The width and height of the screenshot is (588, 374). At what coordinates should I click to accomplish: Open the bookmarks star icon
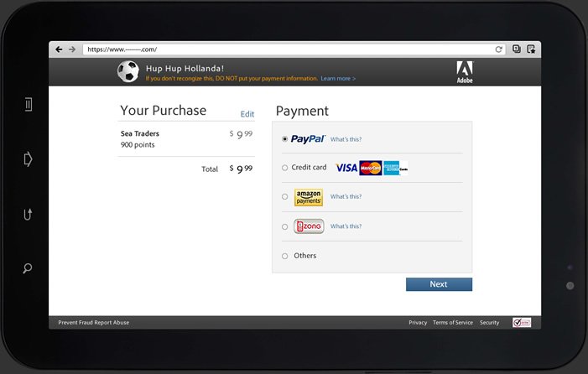(531, 49)
